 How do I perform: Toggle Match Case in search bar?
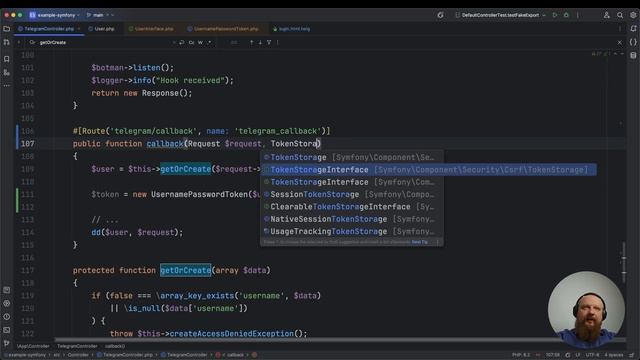click(191, 42)
